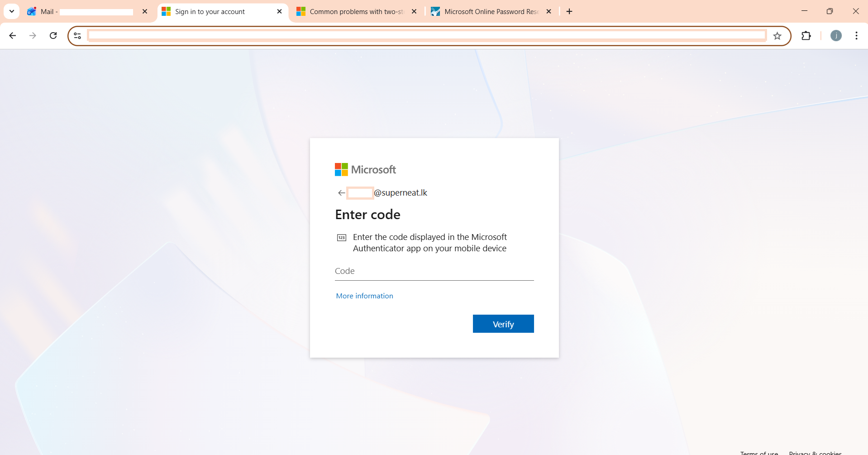Viewport: 868px width, 455px height.
Task: Reload the current page
Action: [53, 36]
